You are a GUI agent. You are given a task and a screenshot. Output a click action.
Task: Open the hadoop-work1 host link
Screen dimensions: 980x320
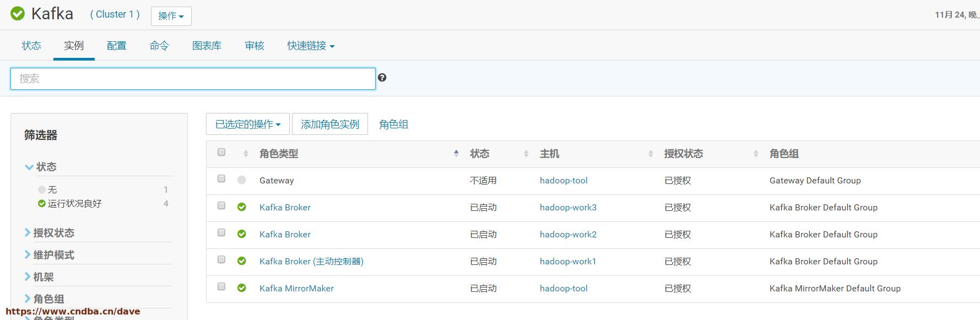(568, 262)
